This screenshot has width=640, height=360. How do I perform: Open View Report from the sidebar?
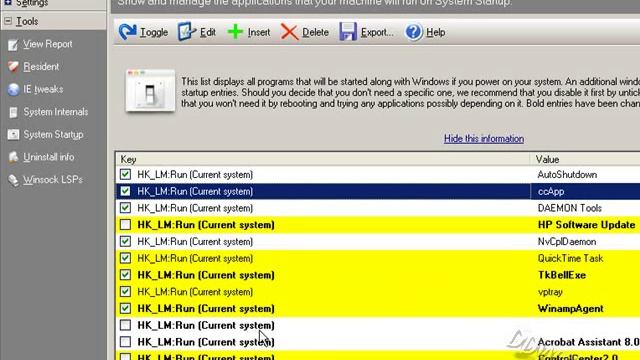48,44
